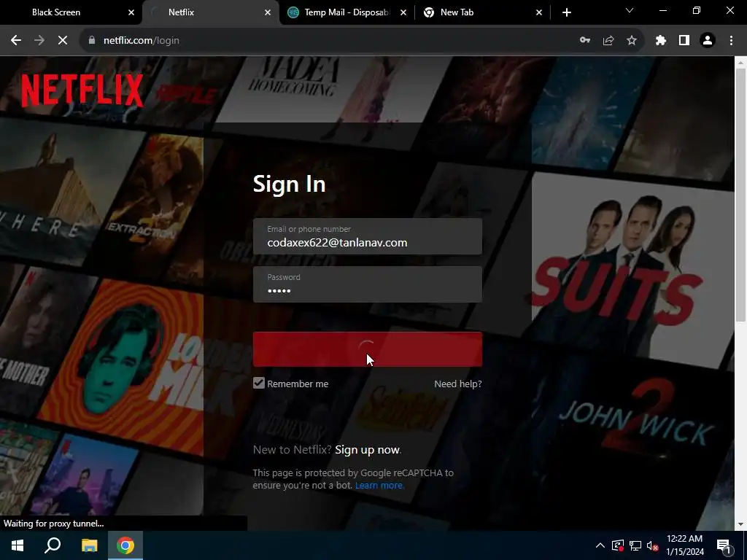Close the Temp Mail tab
The width and height of the screenshot is (747, 560).
(x=403, y=12)
